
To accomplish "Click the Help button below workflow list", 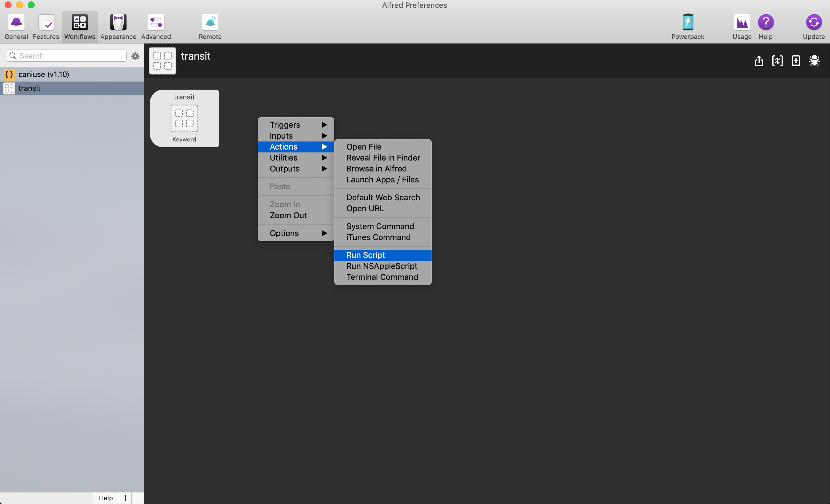I will pyautogui.click(x=106, y=498).
